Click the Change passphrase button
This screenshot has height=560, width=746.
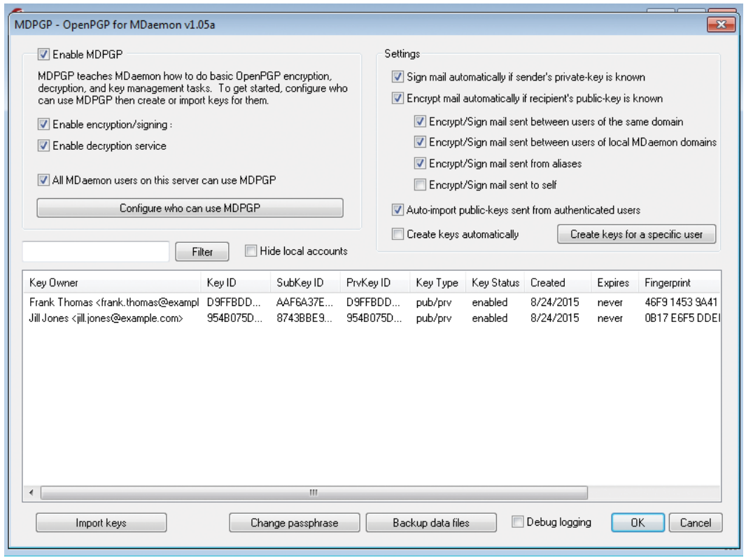(x=295, y=523)
